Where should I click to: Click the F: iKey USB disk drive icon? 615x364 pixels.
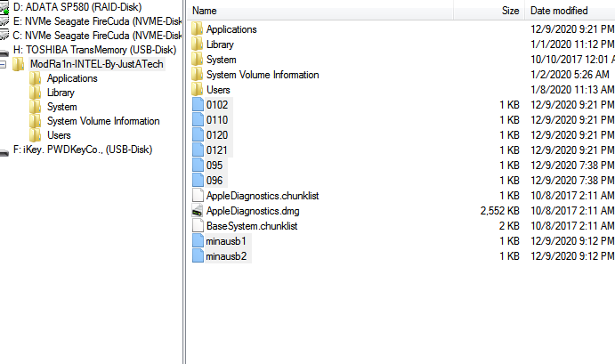(x=4, y=152)
